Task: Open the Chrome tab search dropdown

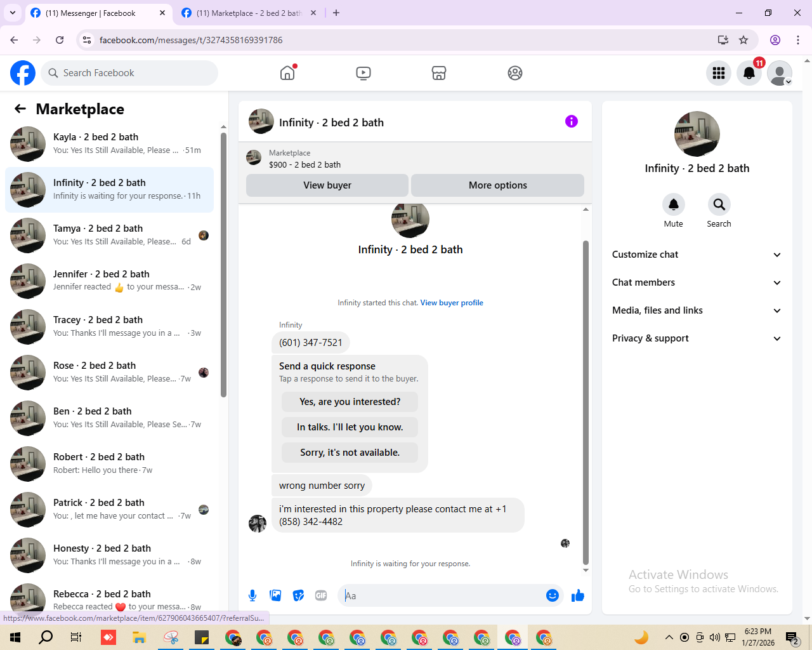Action: (13, 13)
